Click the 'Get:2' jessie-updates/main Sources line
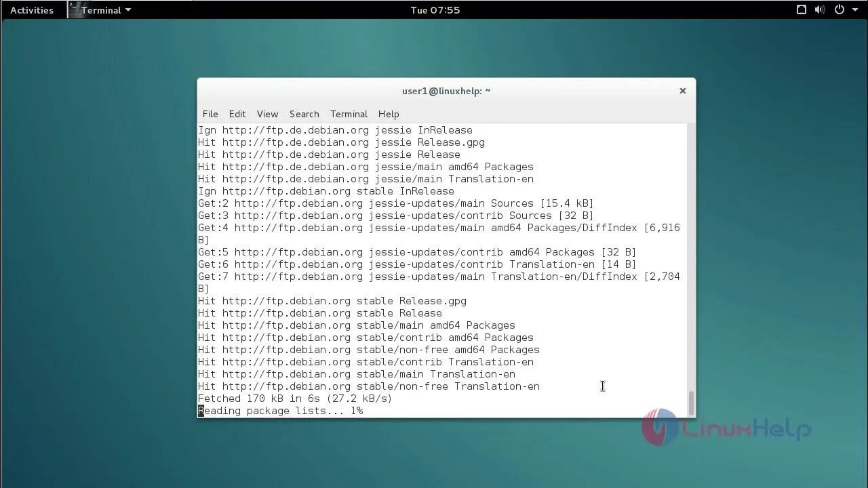Image resolution: width=868 pixels, height=488 pixels. pos(395,203)
